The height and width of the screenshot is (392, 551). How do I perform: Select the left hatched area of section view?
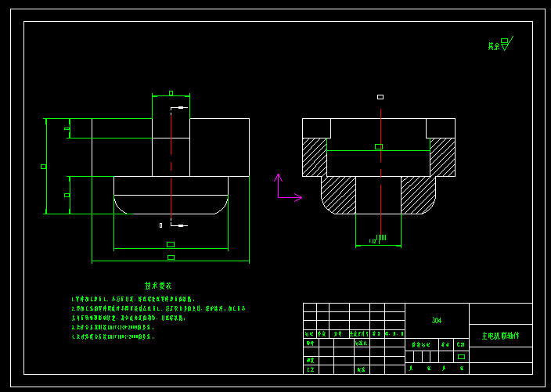pos(315,157)
